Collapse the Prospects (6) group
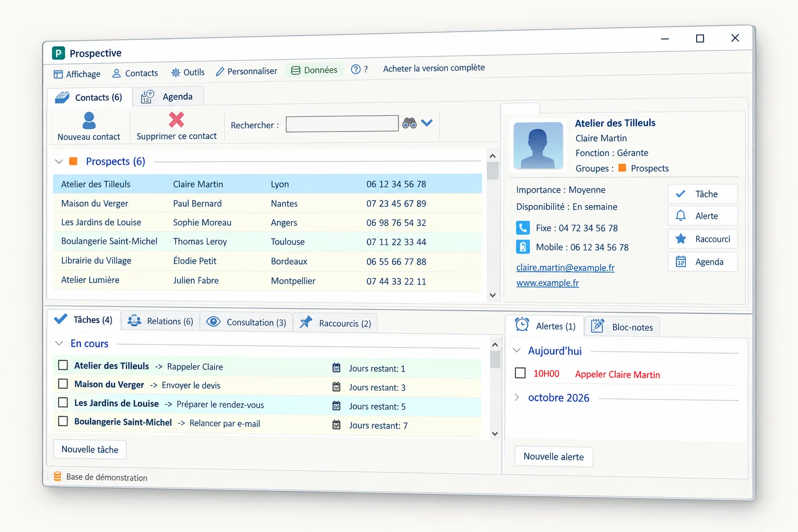 point(59,162)
